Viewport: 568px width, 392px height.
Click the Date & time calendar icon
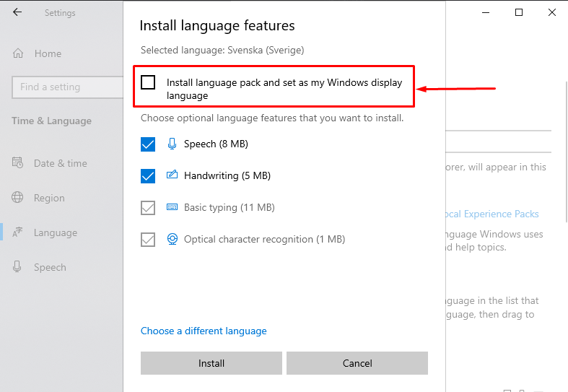(18, 163)
